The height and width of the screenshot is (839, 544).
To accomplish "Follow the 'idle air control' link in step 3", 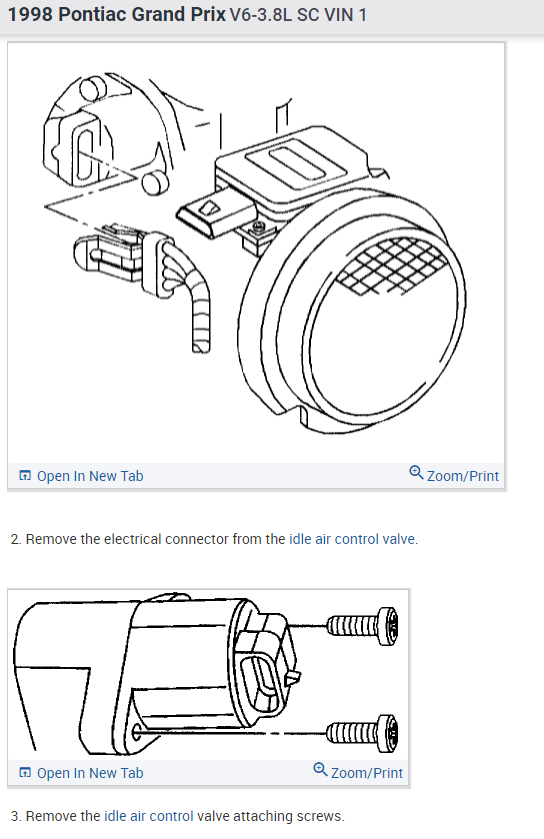I will 149,816.
